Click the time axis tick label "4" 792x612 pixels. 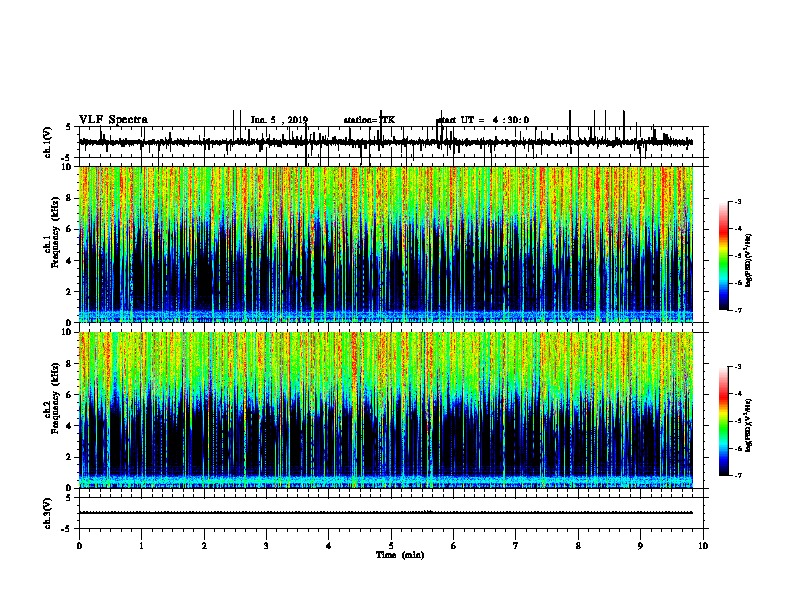click(x=329, y=546)
